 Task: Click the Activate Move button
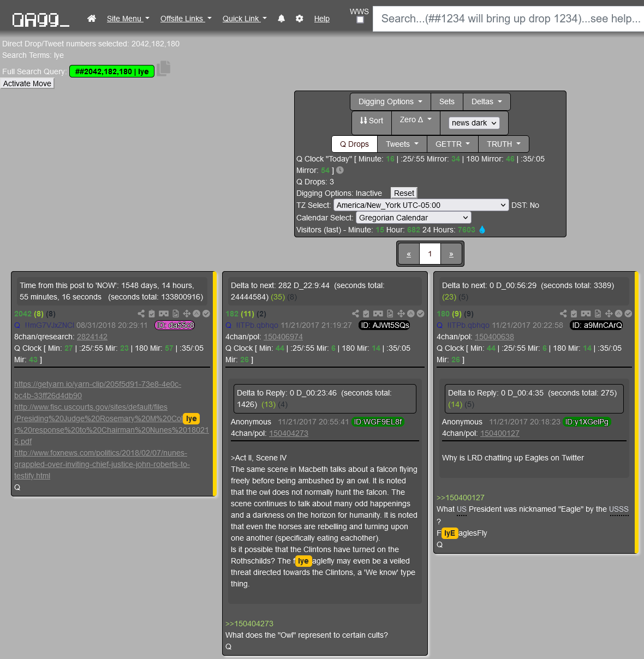[x=27, y=83]
